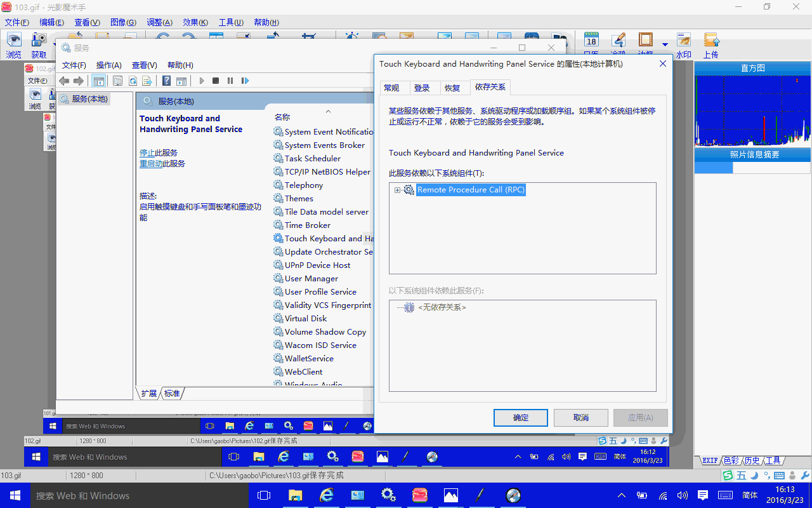
Task: Click 重启动 link to restart service
Action: 151,164
